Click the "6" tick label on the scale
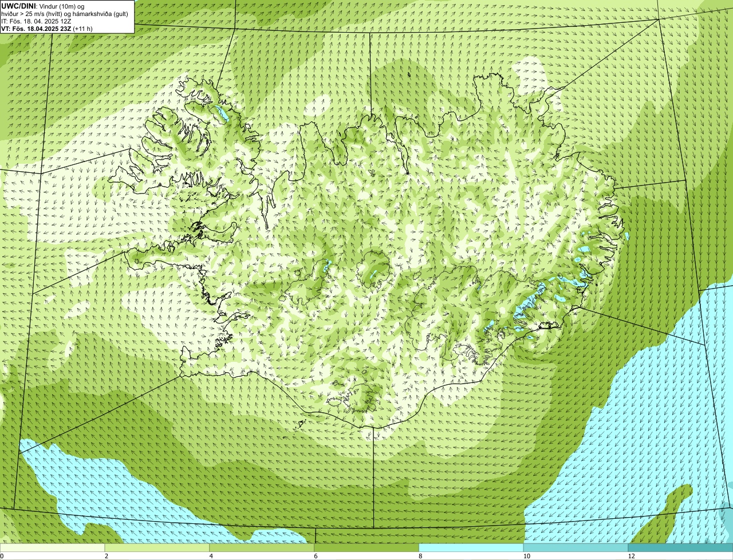This screenshot has width=733, height=560. pyautogui.click(x=316, y=556)
